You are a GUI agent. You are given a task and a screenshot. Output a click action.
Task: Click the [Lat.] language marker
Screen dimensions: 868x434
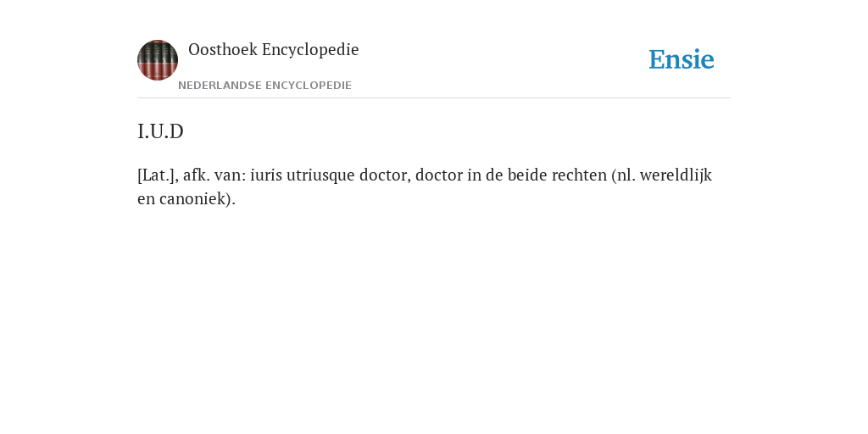[x=158, y=175]
